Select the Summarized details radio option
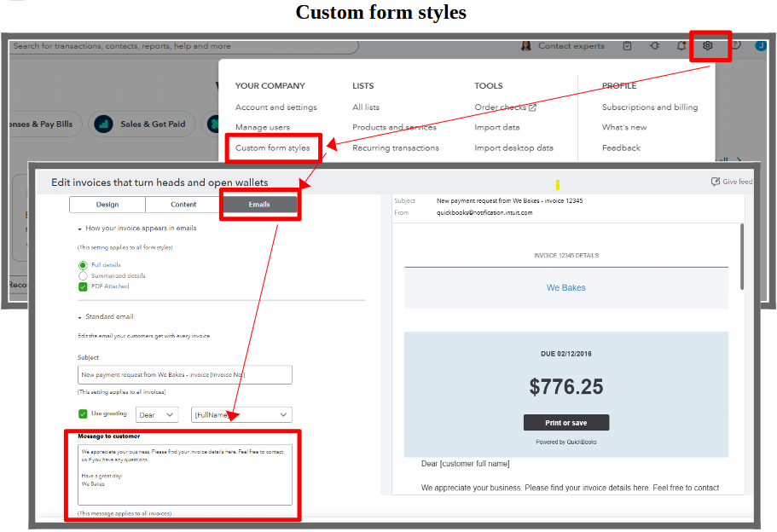Viewport: 777px width, 532px height. tap(83, 276)
